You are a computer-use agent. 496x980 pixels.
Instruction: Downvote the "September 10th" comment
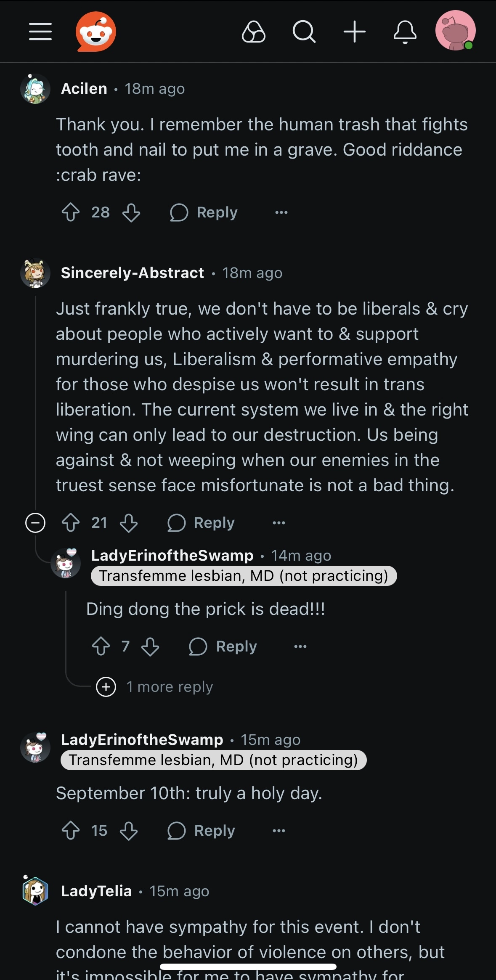click(129, 831)
